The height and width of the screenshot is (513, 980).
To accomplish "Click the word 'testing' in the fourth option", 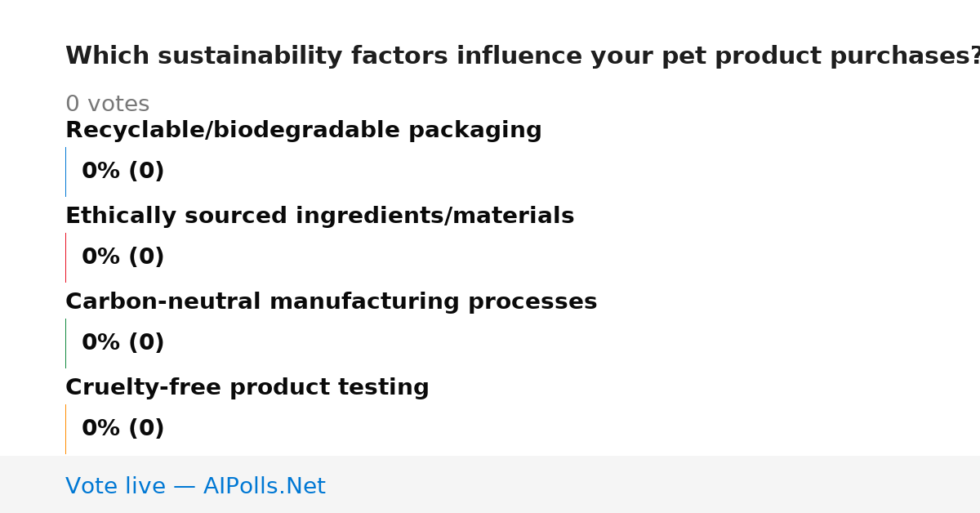I will coord(387,388).
